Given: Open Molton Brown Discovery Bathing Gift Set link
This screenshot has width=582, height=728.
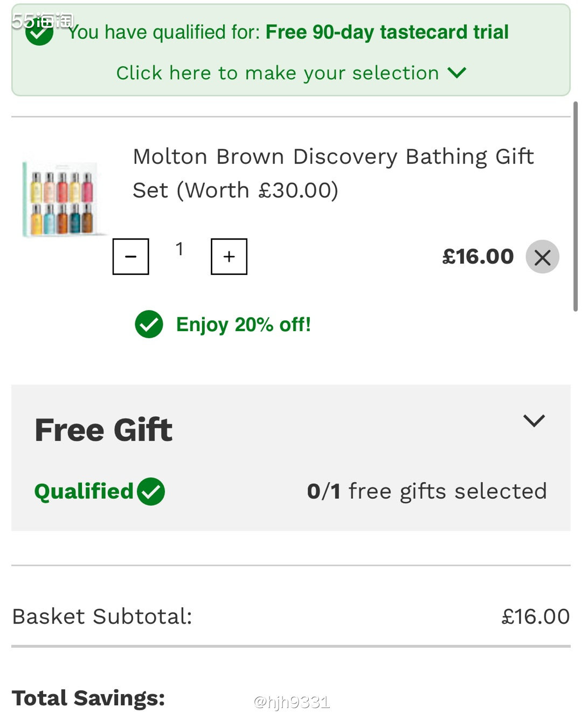Looking at the screenshot, I should 333,173.
